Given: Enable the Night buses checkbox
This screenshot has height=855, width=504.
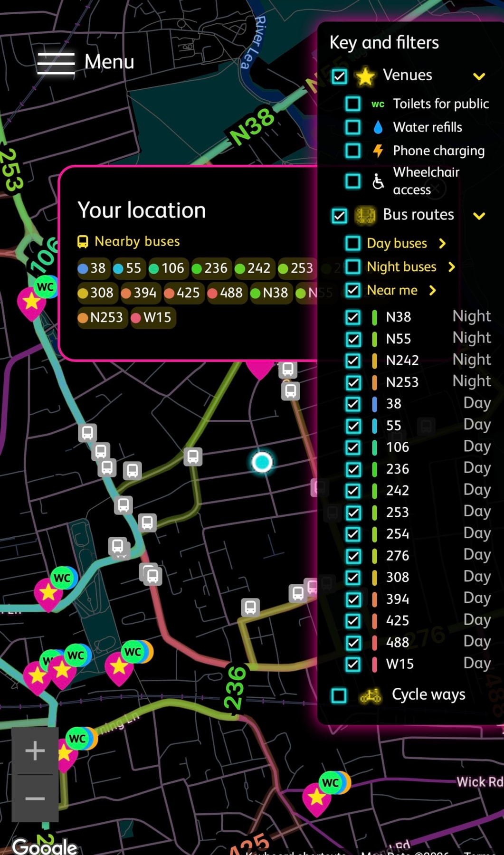Looking at the screenshot, I should pos(352,267).
